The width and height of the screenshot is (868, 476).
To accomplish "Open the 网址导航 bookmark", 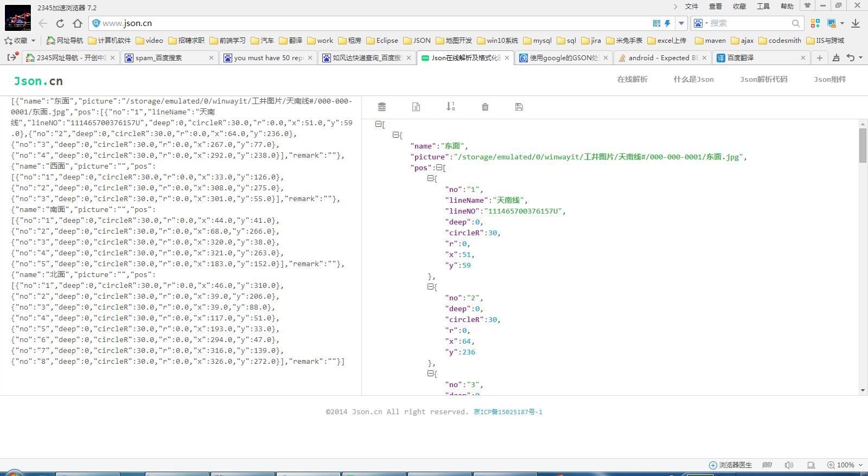I will 65,41.
